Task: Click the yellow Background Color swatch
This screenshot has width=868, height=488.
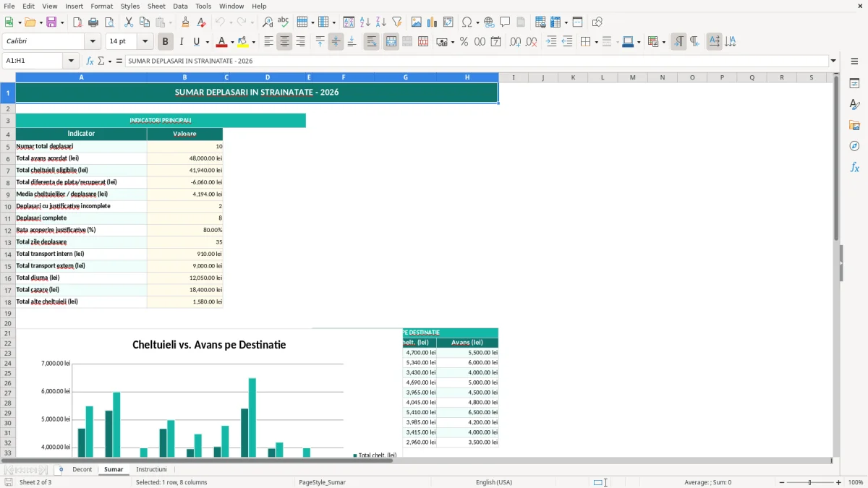Action: 243,42
